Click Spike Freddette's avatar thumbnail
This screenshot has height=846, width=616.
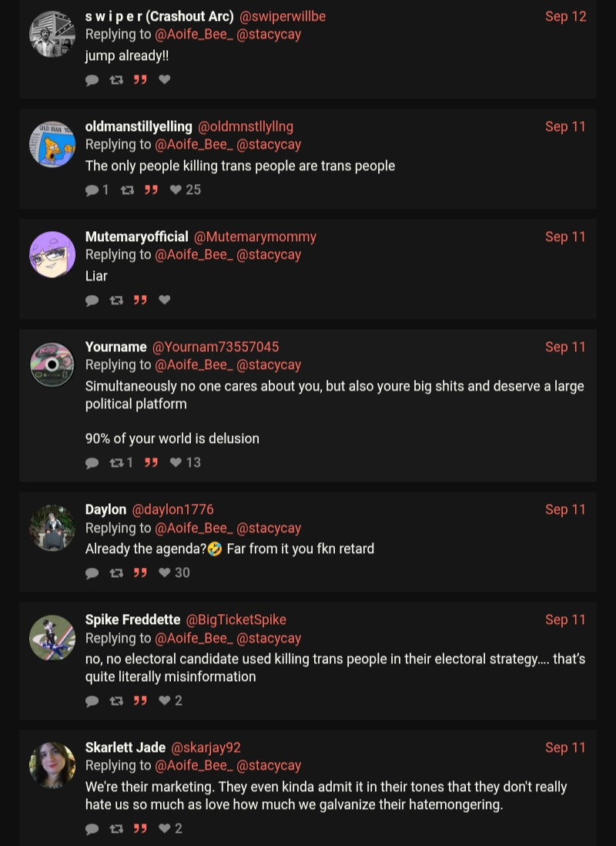pyautogui.click(x=52, y=638)
